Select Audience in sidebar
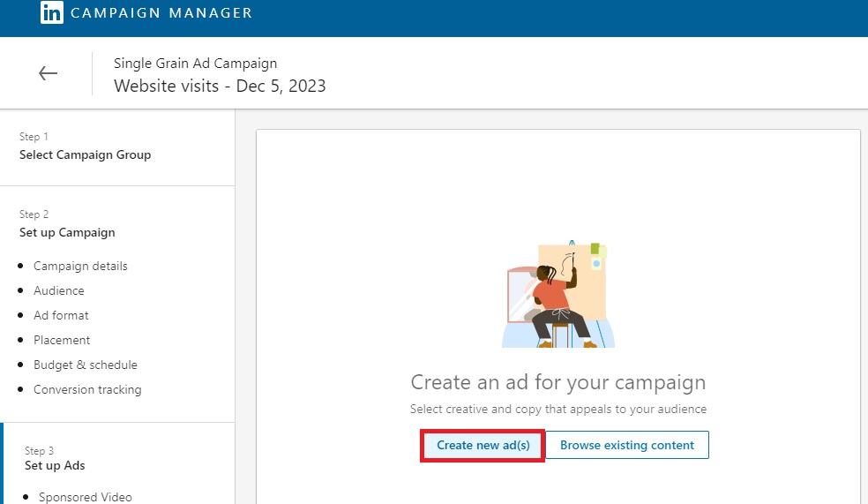 click(59, 290)
